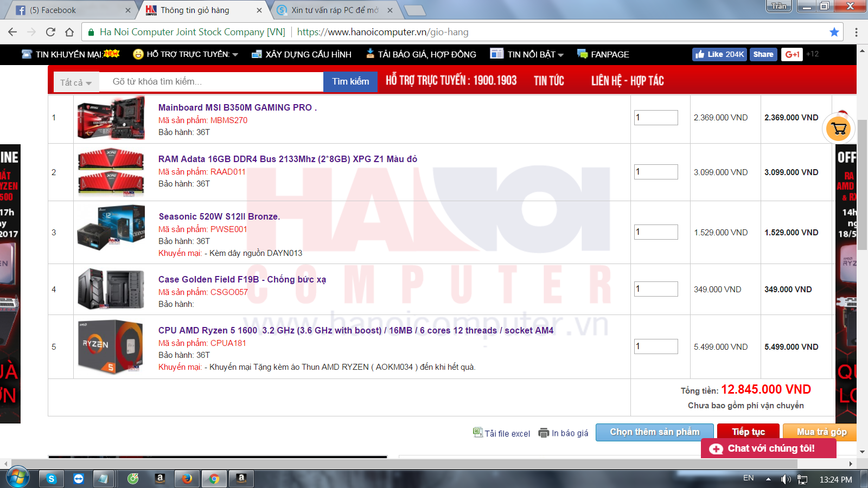Open the FANPAGE menu item
This screenshot has width=868, height=488.
point(603,54)
